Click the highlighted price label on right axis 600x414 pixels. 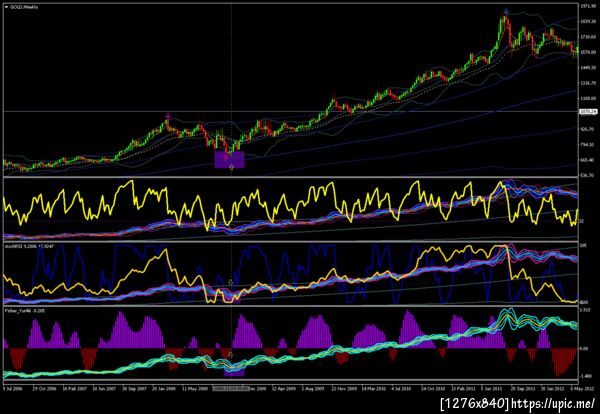point(589,112)
